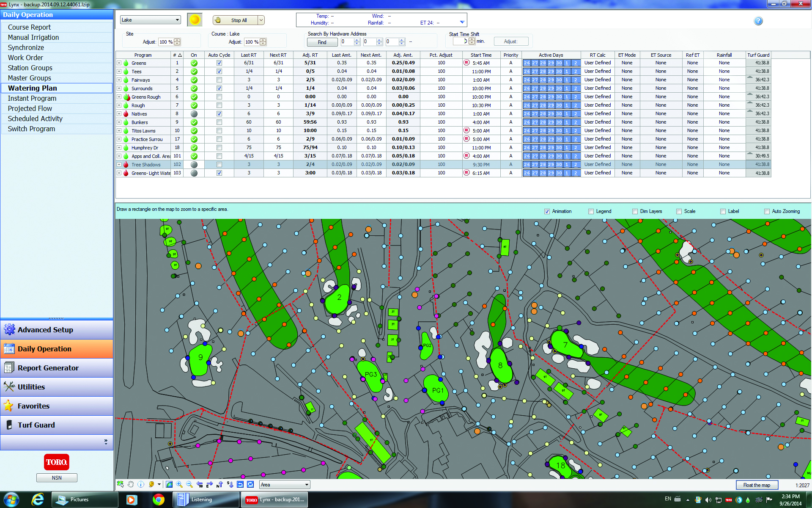Toggle Animation checkbox on the map
Image resolution: width=812 pixels, height=508 pixels.
545,211
